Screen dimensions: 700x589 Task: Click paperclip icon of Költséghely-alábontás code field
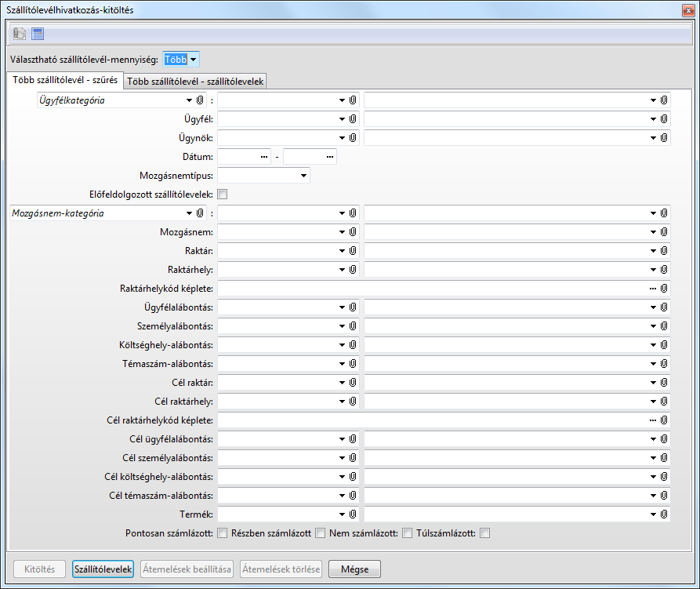353,345
